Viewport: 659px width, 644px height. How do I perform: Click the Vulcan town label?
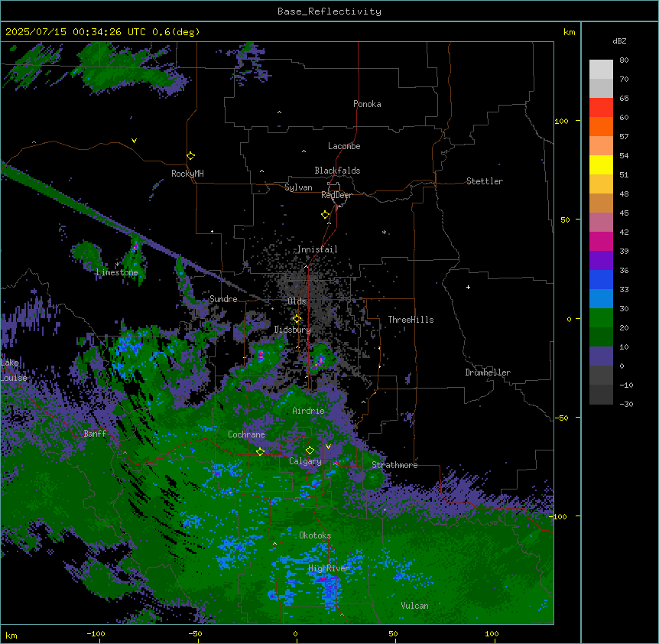pos(414,606)
